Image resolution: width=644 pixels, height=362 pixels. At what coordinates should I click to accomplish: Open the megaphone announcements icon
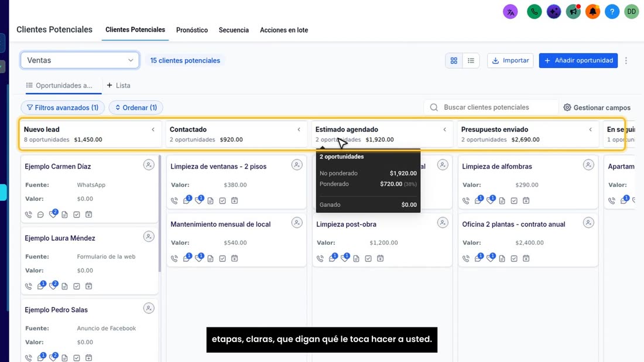pos(573,12)
